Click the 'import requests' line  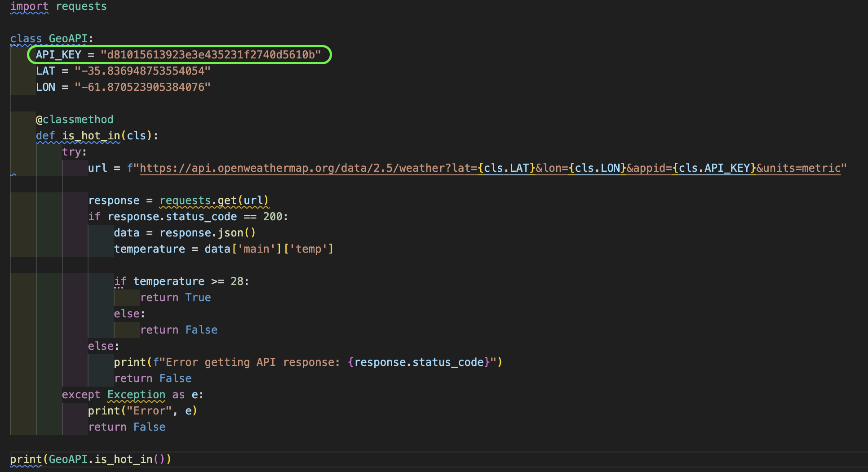[58, 6]
